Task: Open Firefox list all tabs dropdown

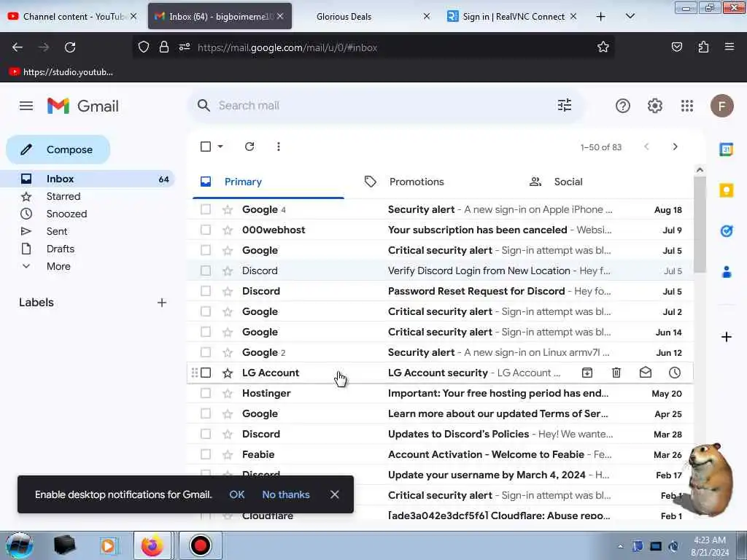Action: pyautogui.click(x=630, y=16)
